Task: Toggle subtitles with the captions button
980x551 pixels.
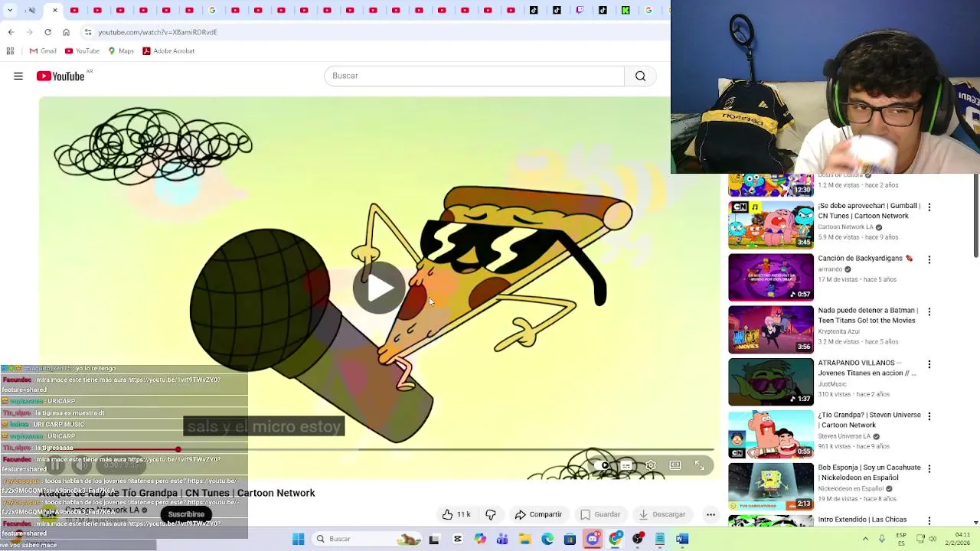Action: 626,465
